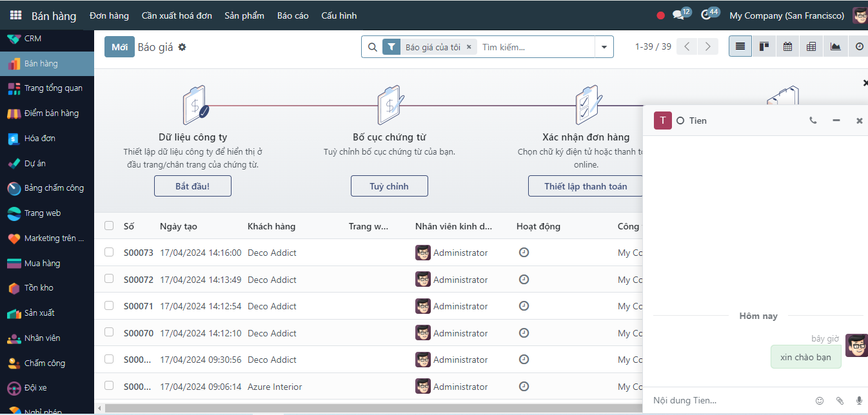The width and height of the screenshot is (868, 415).
Task: Expand the search options dropdown arrow
Action: tap(604, 47)
